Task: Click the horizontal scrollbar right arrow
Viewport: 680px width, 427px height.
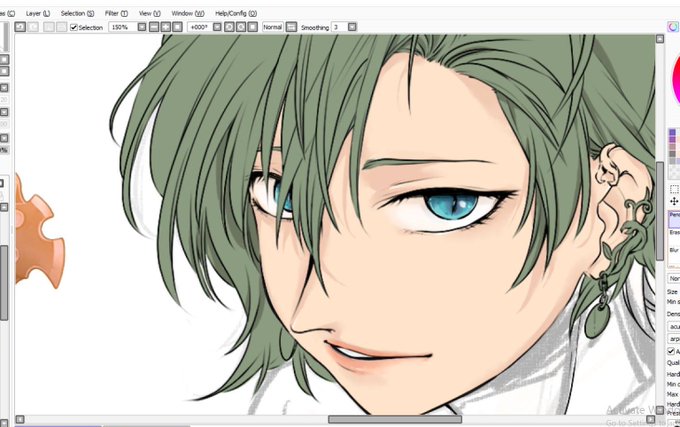Action: point(650,419)
